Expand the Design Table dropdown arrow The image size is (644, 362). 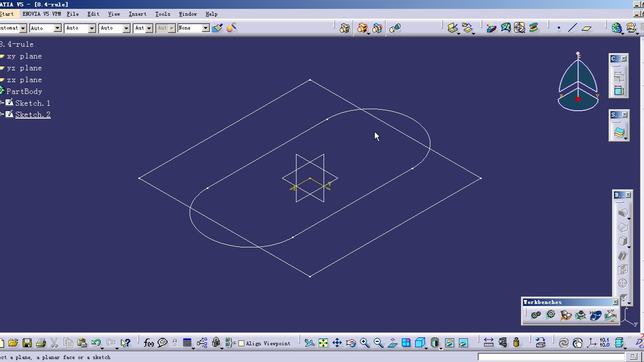(x=193, y=348)
